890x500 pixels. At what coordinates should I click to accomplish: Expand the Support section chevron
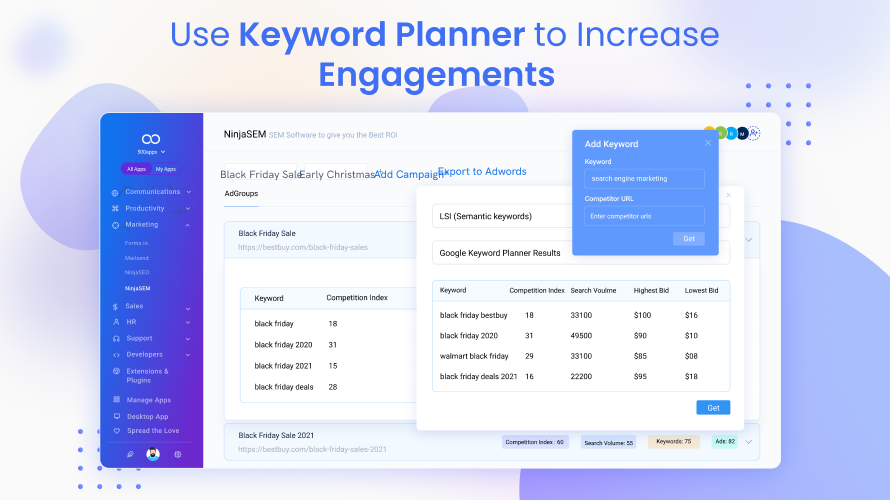[187, 339]
